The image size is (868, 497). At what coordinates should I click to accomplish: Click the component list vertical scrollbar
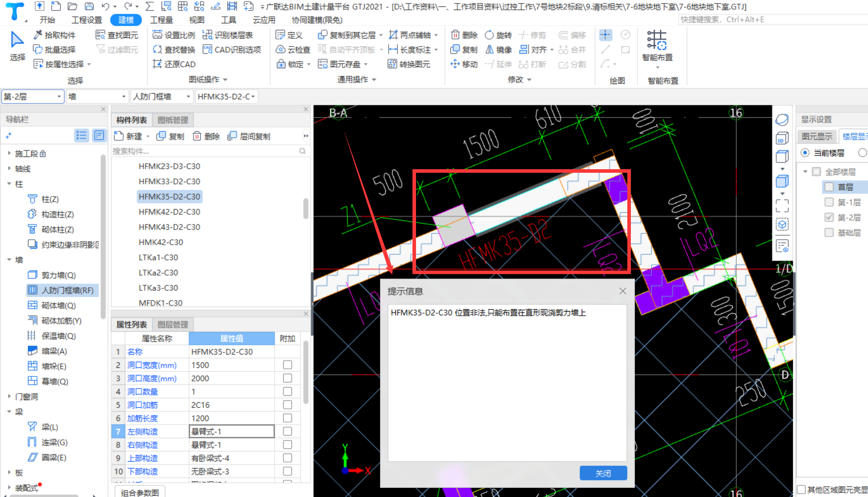[306, 209]
